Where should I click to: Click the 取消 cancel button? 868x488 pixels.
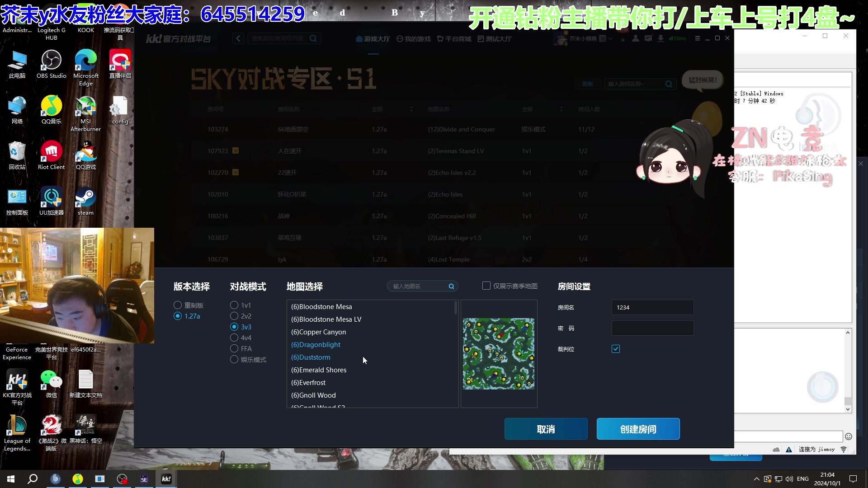[546, 429]
